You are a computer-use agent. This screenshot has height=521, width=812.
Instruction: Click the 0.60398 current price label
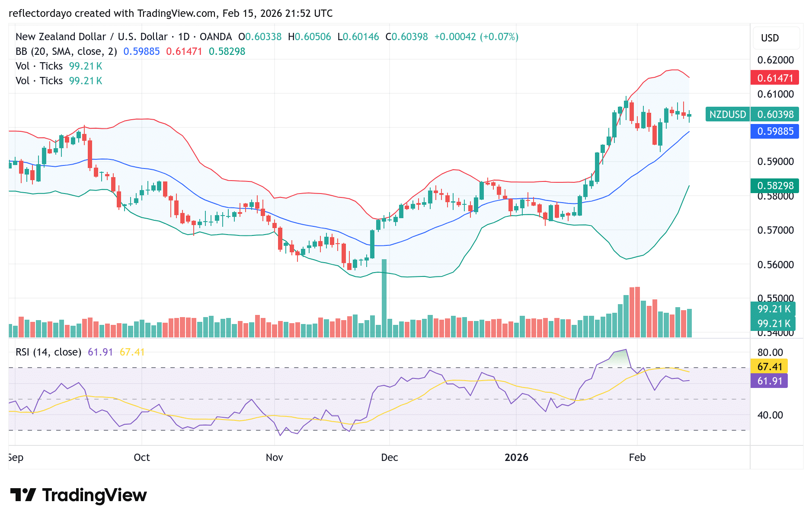pos(776,114)
